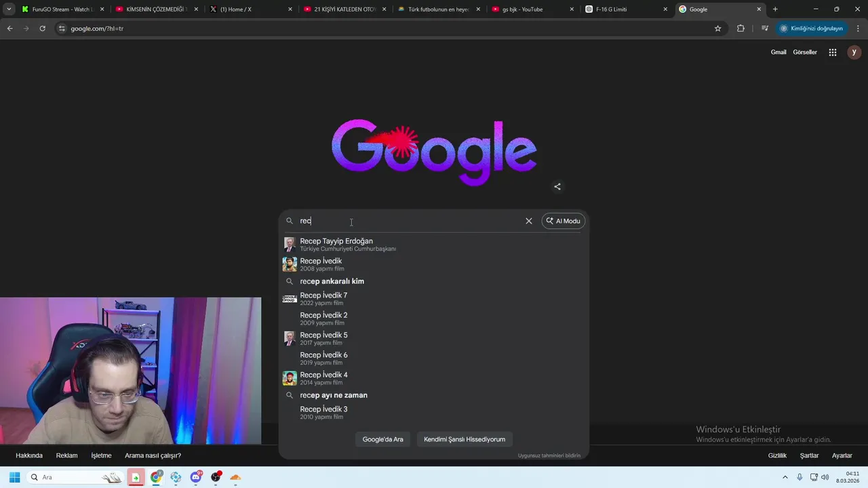868x488 pixels.
Task: Select suggestion Recep İvedik 5
Action: (434, 338)
